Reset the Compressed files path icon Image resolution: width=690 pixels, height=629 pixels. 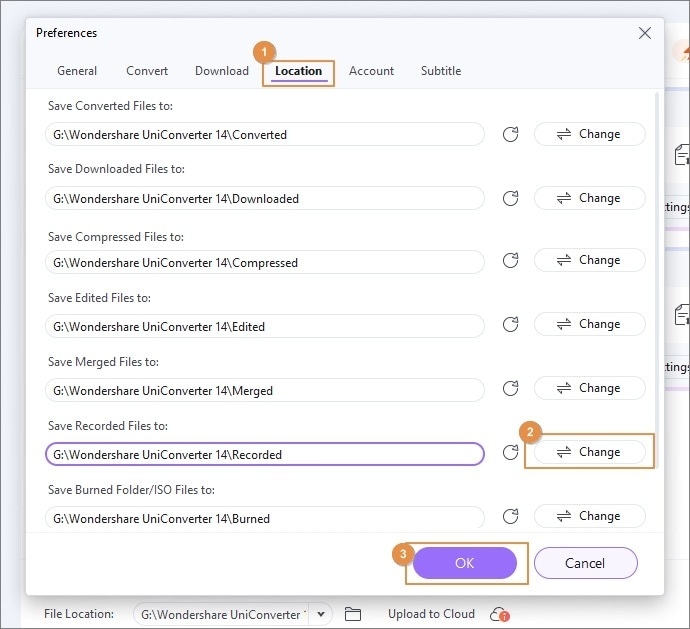click(511, 262)
